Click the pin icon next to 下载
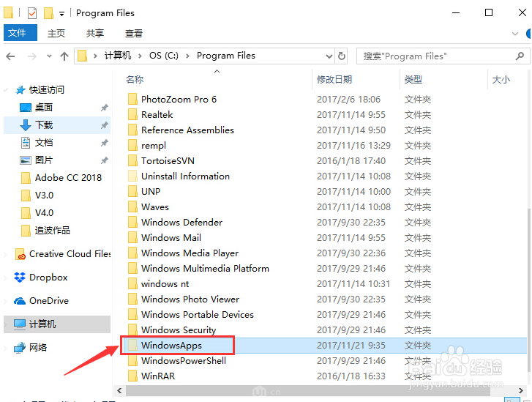The width and height of the screenshot is (532, 402). 105,125
